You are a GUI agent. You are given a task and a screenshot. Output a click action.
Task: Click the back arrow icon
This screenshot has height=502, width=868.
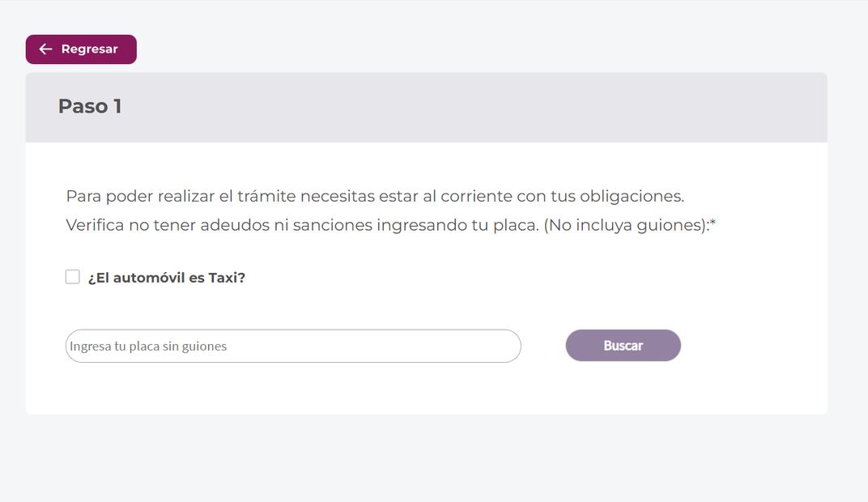click(45, 49)
